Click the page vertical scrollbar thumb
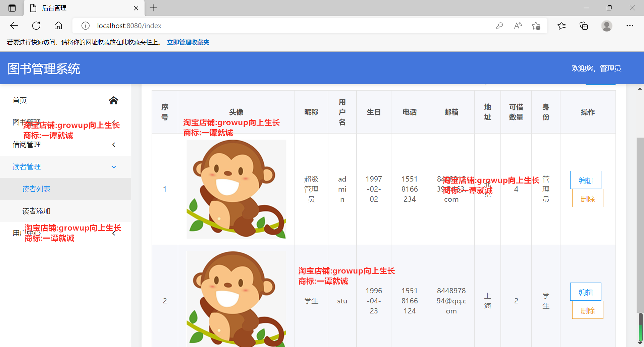Image resolution: width=644 pixels, height=347 pixels. [640, 225]
